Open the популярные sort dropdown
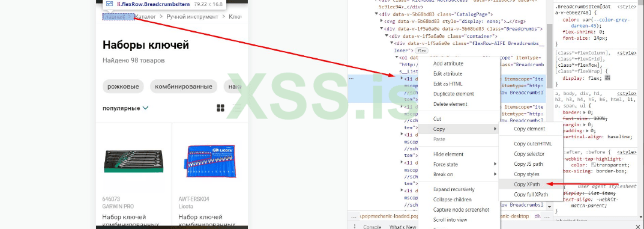This screenshot has height=229, width=644. coord(125,108)
